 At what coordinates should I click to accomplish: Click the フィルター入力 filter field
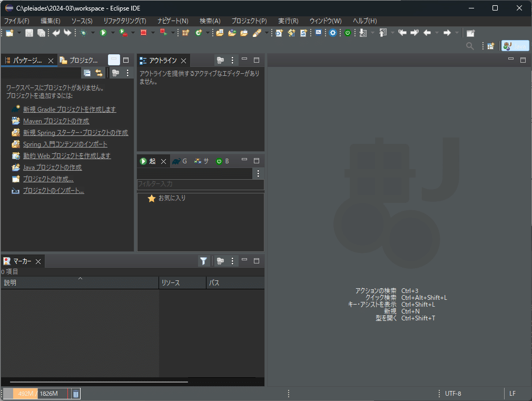(x=201, y=184)
